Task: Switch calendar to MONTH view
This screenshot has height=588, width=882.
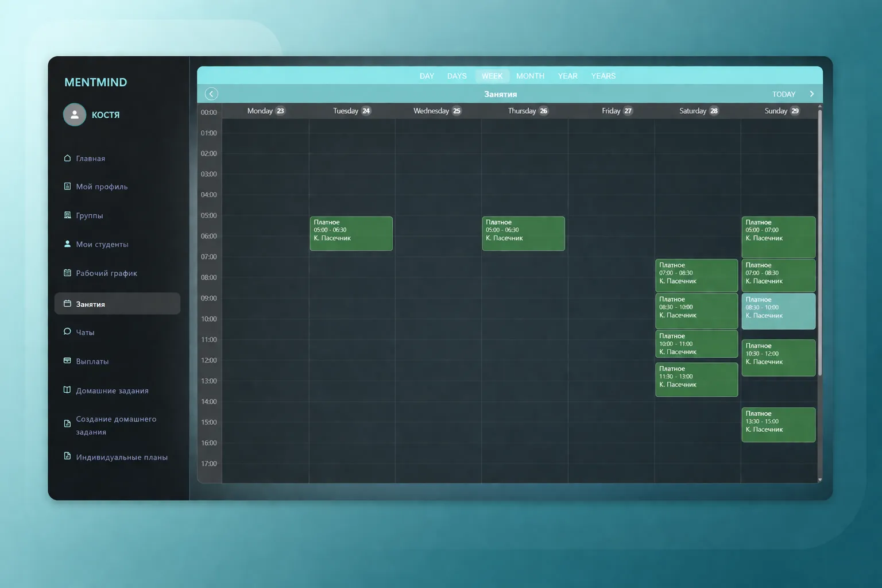Action: pos(530,76)
